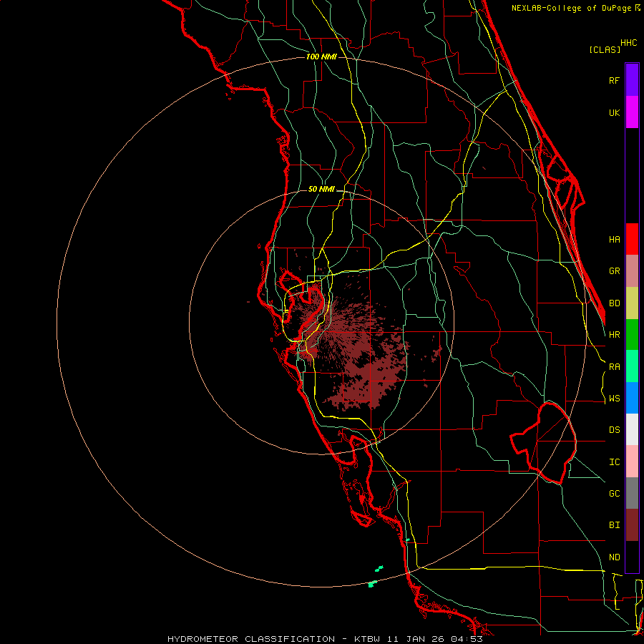Click the GC gray legend swatch
Image resolution: width=644 pixels, height=644 pixels.
click(632, 493)
